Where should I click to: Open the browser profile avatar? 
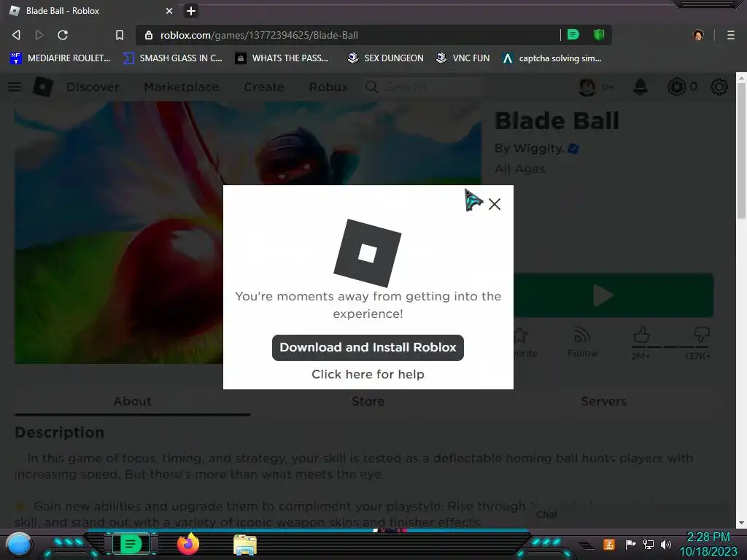click(x=698, y=35)
